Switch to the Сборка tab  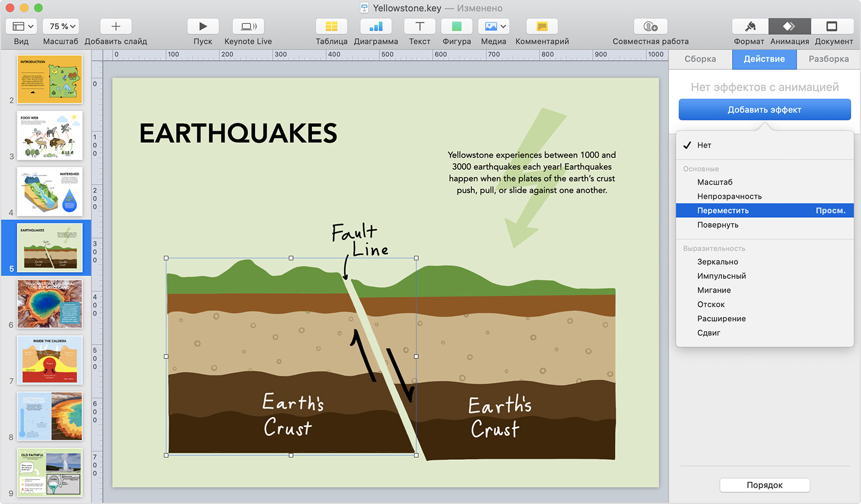point(700,59)
